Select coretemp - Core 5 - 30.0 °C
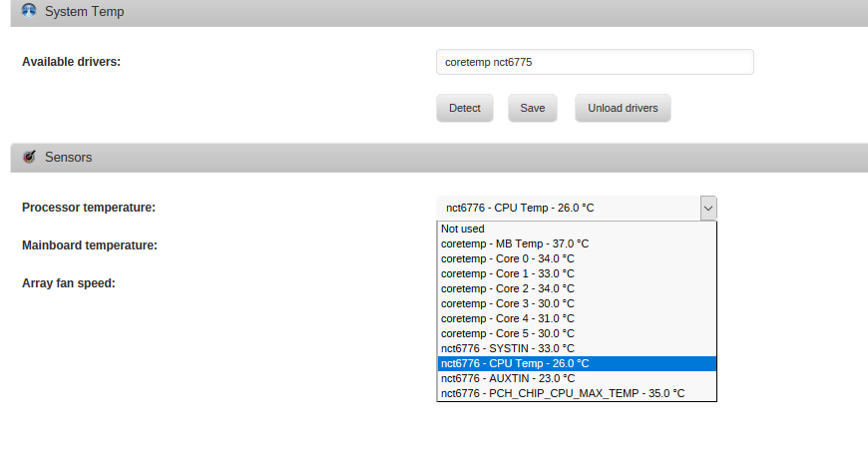868x473 pixels. (577, 333)
